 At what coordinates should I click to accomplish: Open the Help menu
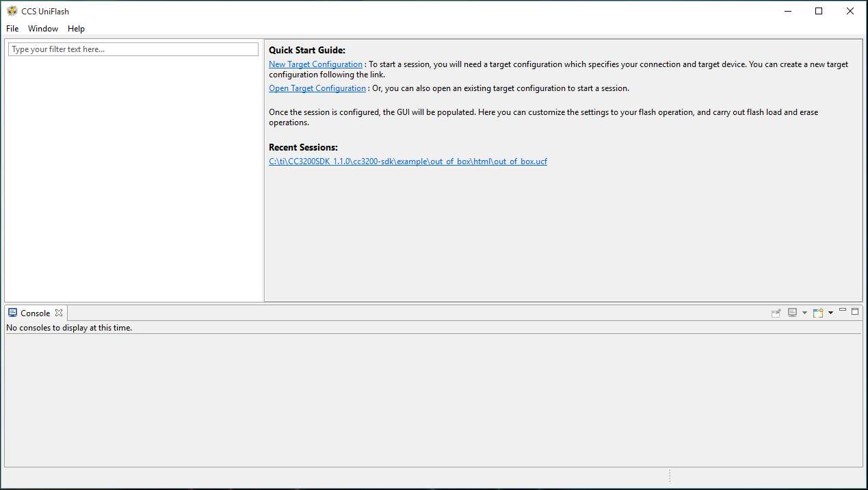pos(76,29)
